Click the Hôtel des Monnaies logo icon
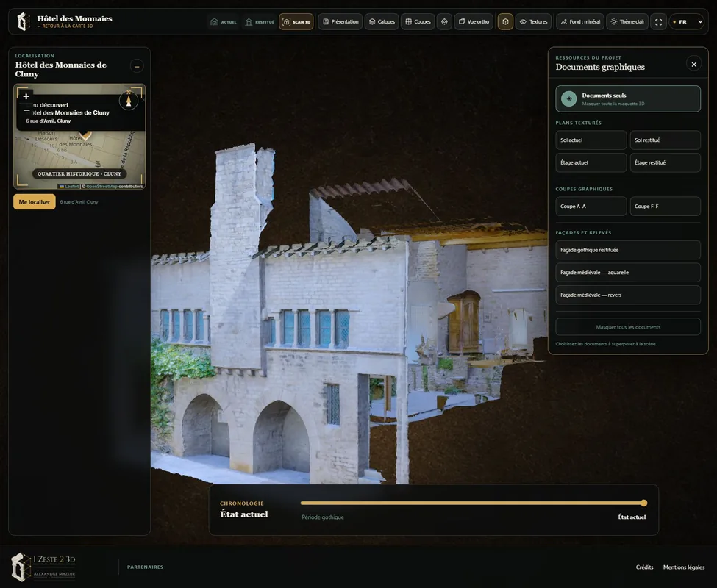717x588 pixels. click(x=23, y=21)
